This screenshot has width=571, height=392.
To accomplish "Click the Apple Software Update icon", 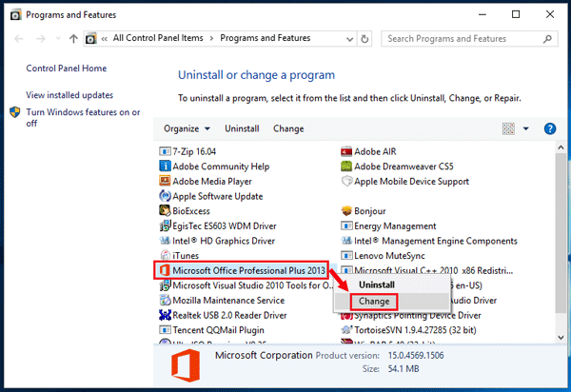I will 165,196.
